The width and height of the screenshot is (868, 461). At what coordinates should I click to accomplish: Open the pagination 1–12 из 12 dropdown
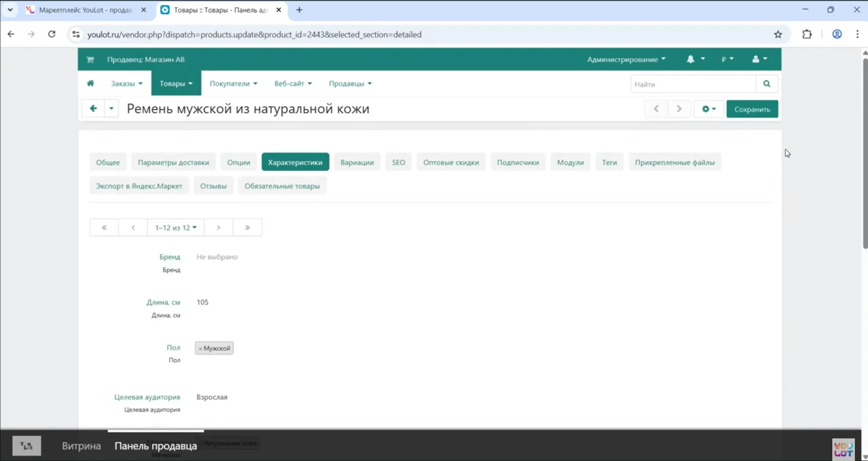(x=175, y=227)
